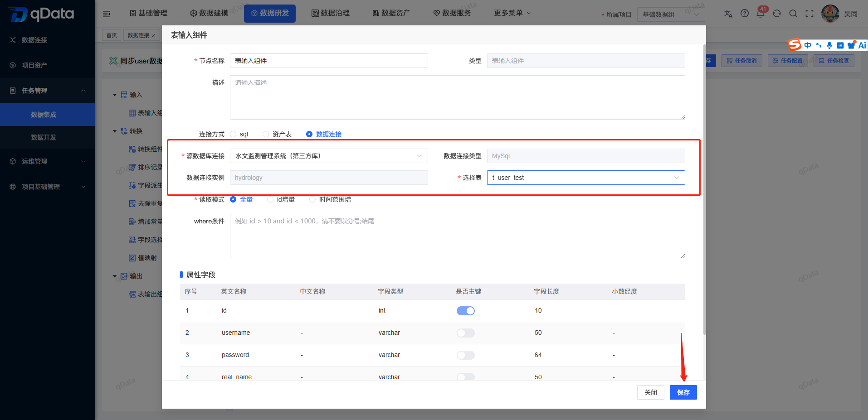Toggle primary key switch for id row
The image size is (868, 420).
(x=466, y=311)
